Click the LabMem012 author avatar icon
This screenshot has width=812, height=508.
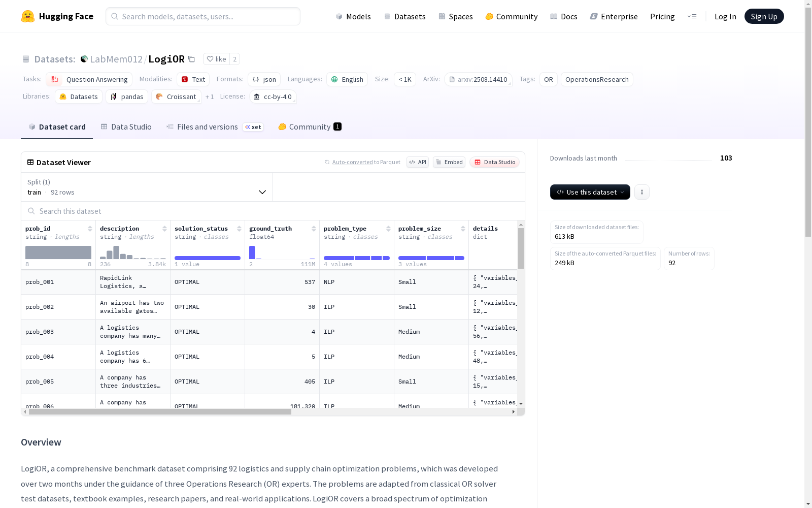click(x=84, y=59)
